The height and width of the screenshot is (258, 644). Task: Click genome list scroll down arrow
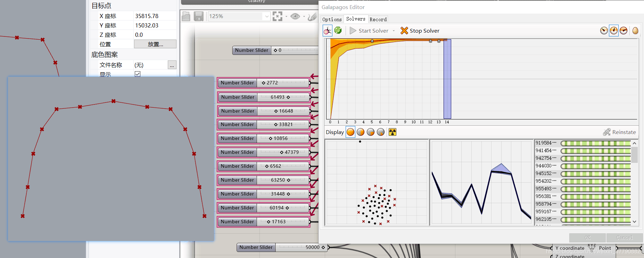pyautogui.click(x=634, y=222)
